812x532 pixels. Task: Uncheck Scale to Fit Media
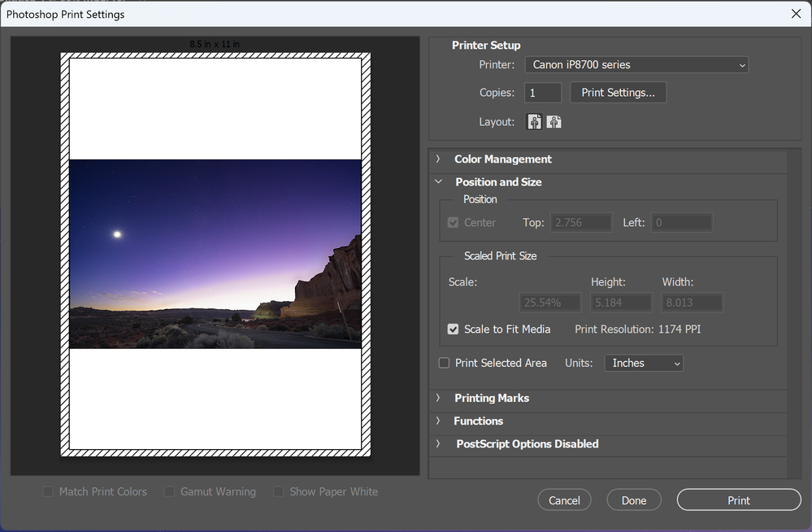click(x=454, y=329)
